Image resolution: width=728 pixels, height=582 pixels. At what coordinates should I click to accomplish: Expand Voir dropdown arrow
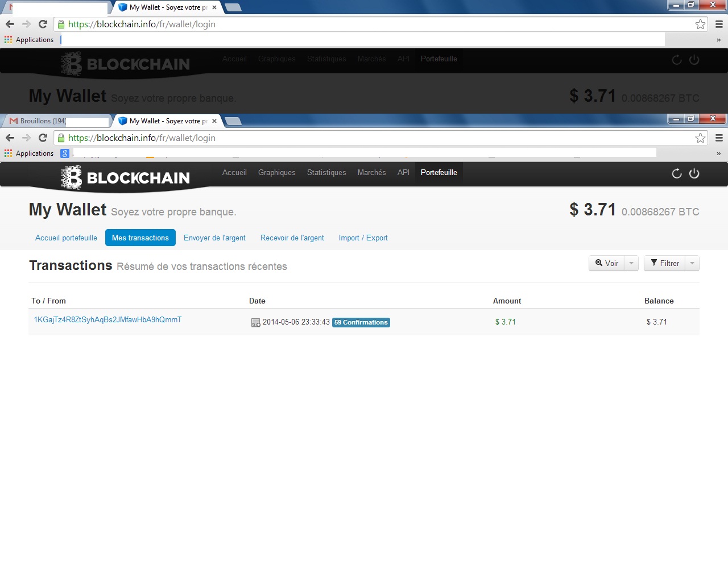pos(631,263)
